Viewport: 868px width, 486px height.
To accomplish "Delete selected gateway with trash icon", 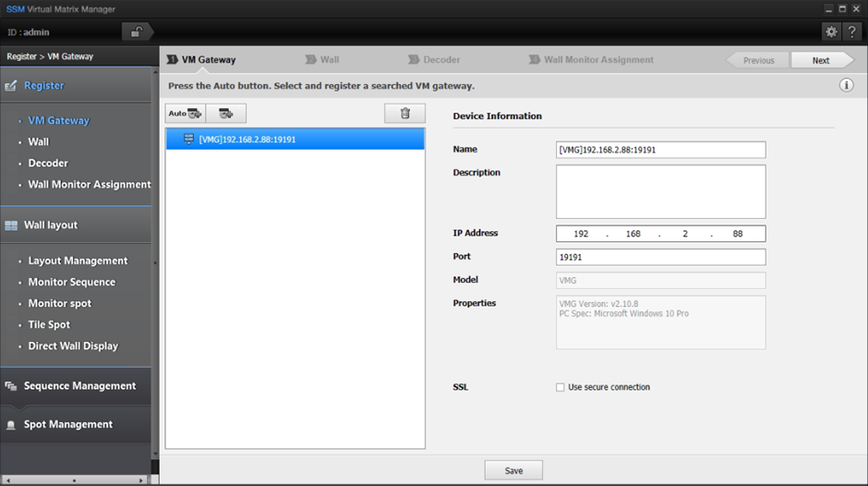I will click(405, 114).
